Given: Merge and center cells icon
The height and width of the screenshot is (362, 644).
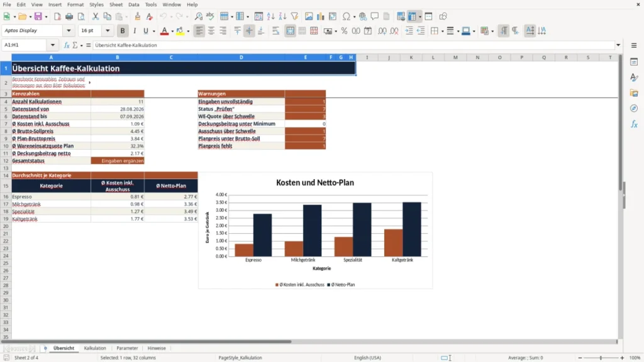Looking at the screenshot, I should [x=290, y=31].
